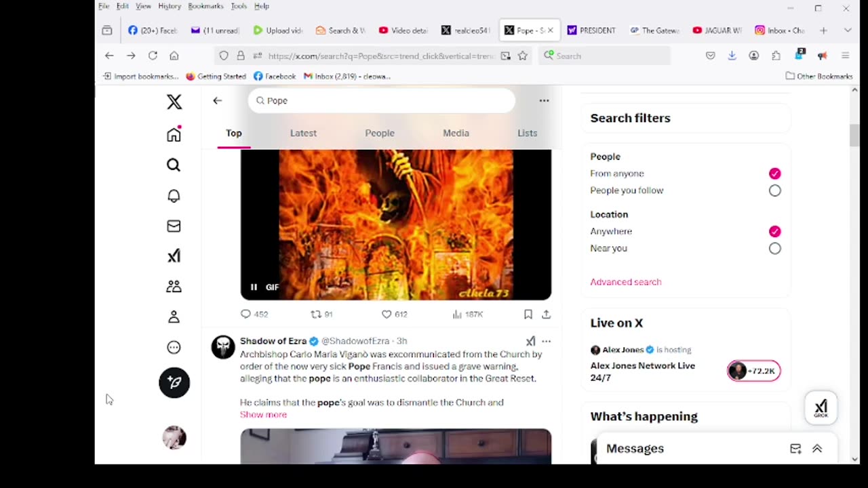
Task: Open Grok icon in sidebar
Action: coord(174,256)
